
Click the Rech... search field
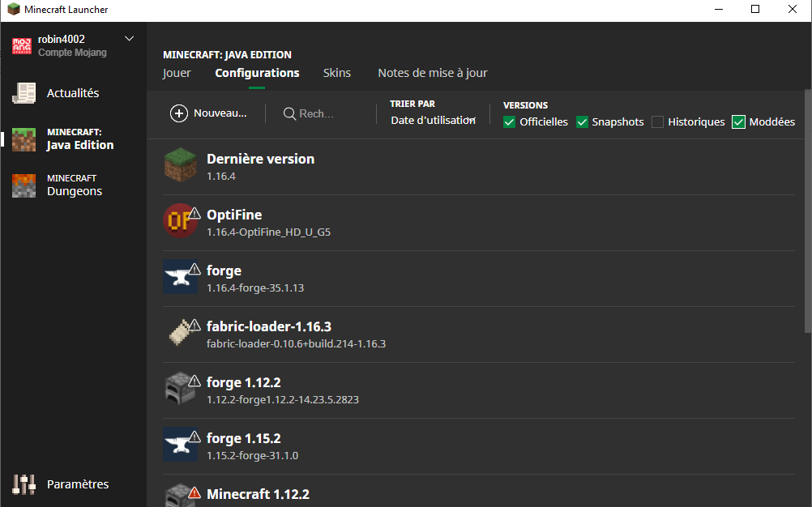pos(316,114)
